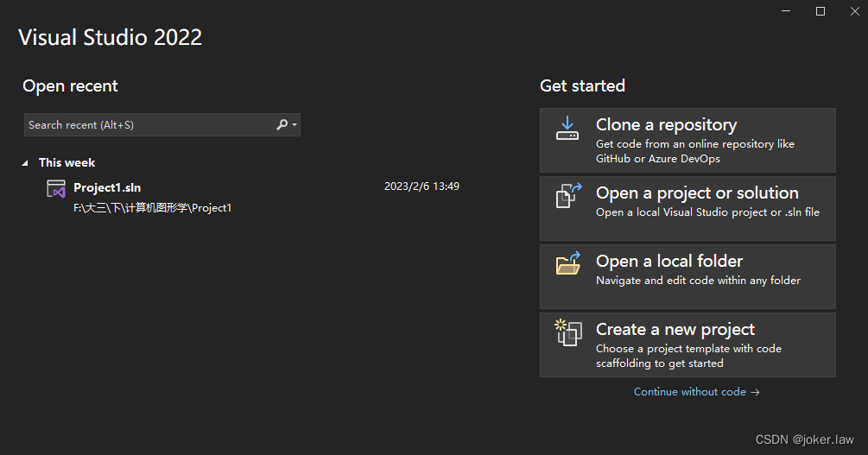Click the Open a local folder title
Image resolution: width=868 pixels, height=455 pixels.
669,261
